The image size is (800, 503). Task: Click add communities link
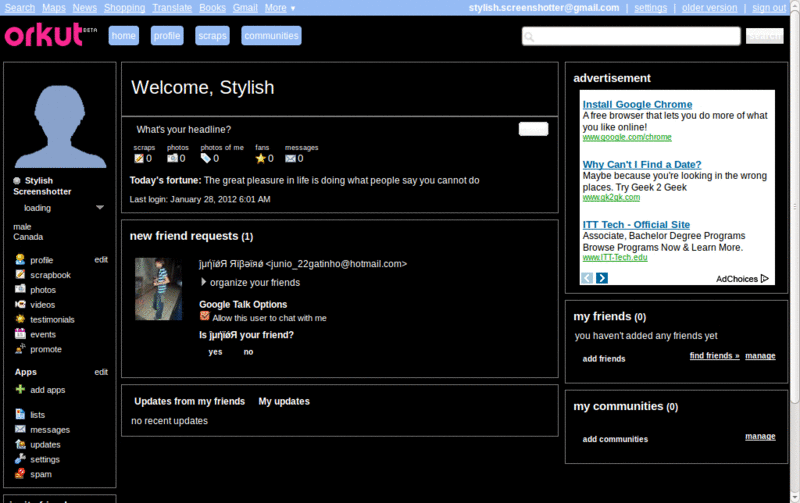coord(615,439)
